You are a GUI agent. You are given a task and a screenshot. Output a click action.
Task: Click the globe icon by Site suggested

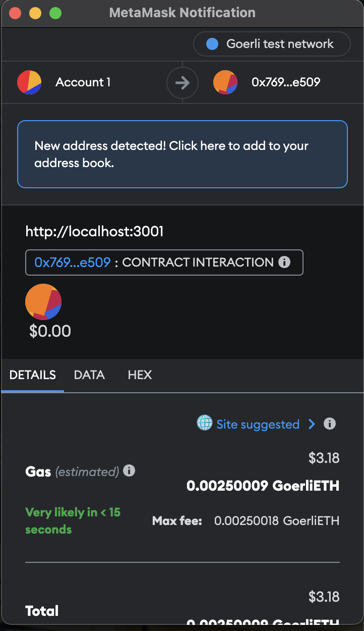pos(204,424)
